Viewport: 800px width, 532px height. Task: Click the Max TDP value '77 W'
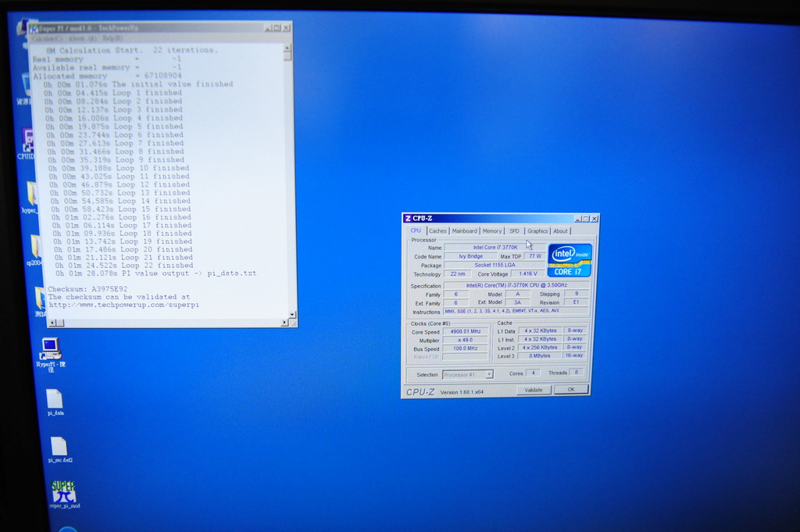[x=535, y=256]
